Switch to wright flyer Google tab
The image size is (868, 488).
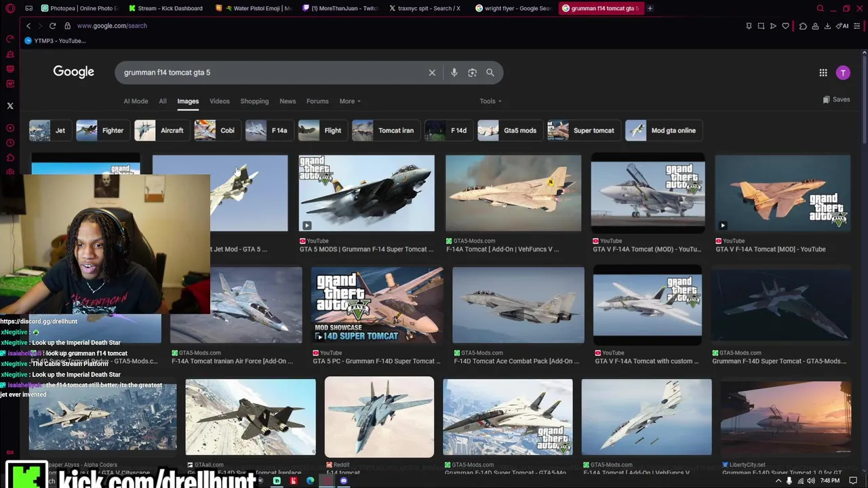tap(513, 8)
